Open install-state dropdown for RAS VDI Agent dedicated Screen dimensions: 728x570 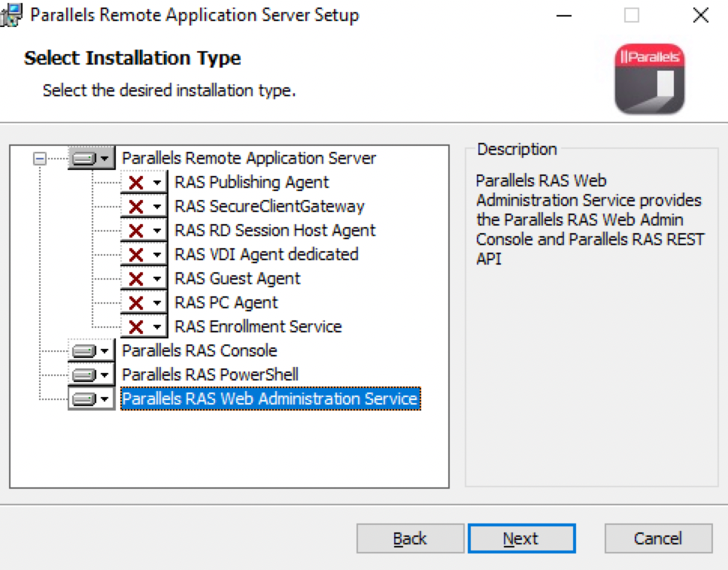[144, 255]
